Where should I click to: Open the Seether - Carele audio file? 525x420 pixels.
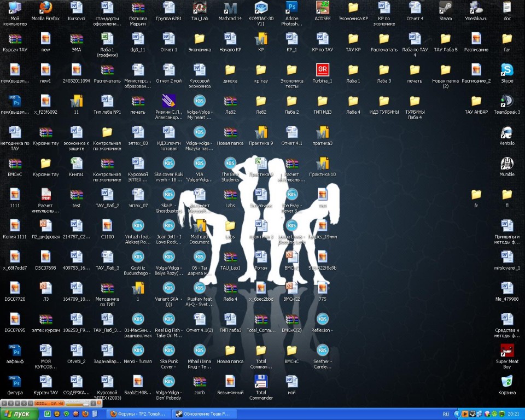pyautogui.click(x=323, y=356)
